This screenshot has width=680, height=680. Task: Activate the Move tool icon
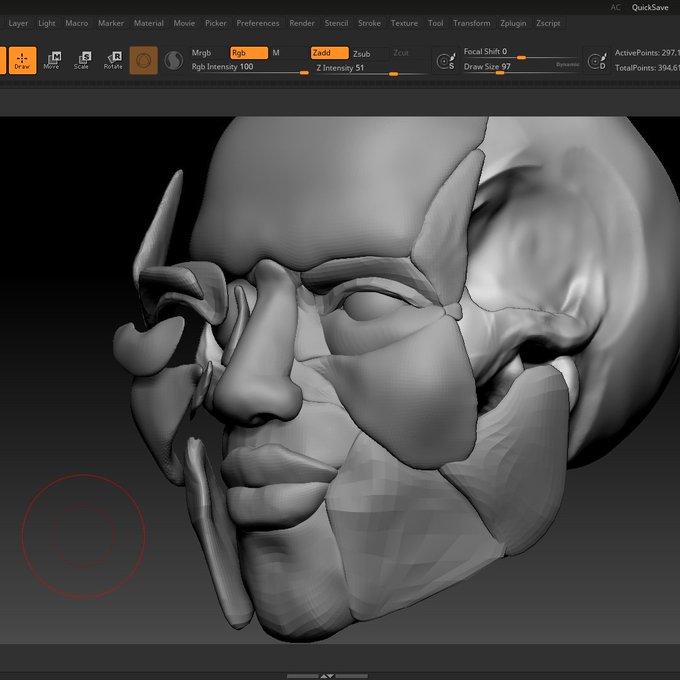52,60
